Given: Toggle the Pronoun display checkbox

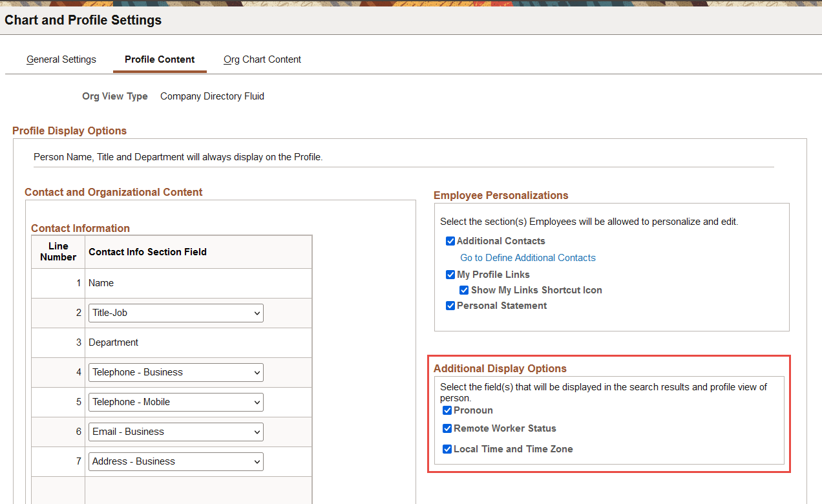Looking at the screenshot, I should (447, 410).
